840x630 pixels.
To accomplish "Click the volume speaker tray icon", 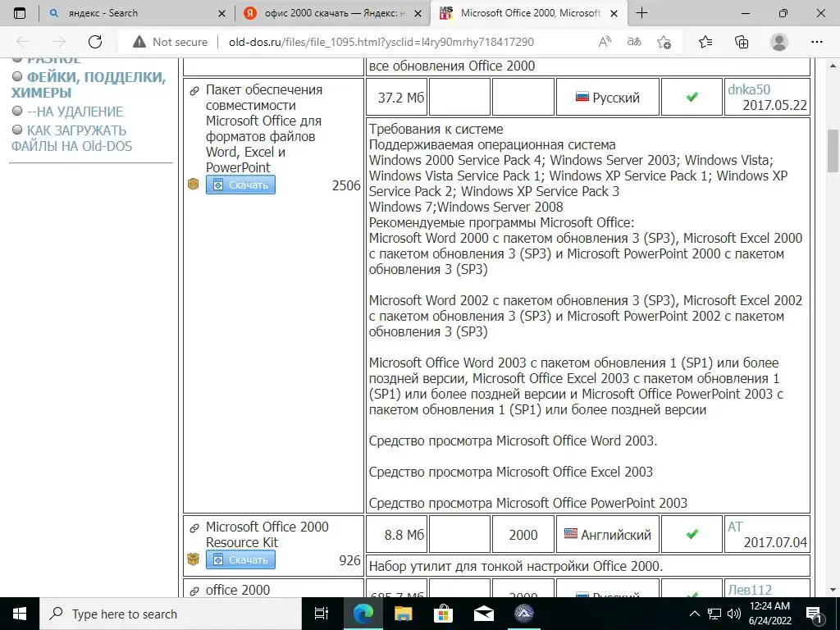I will (734, 614).
